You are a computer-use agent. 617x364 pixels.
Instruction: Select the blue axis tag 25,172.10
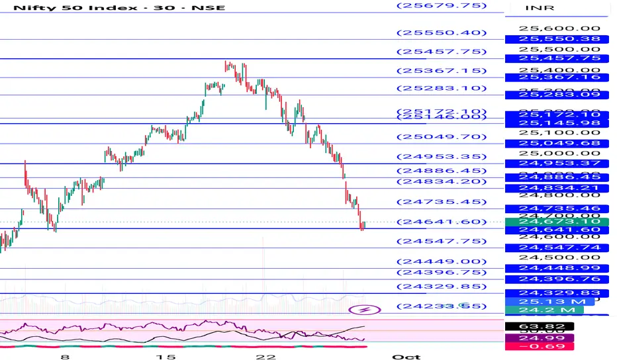(556, 114)
